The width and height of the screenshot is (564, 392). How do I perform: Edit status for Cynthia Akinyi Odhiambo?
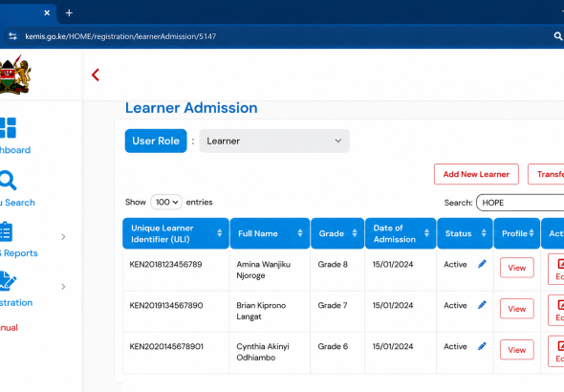(x=482, y=346)
